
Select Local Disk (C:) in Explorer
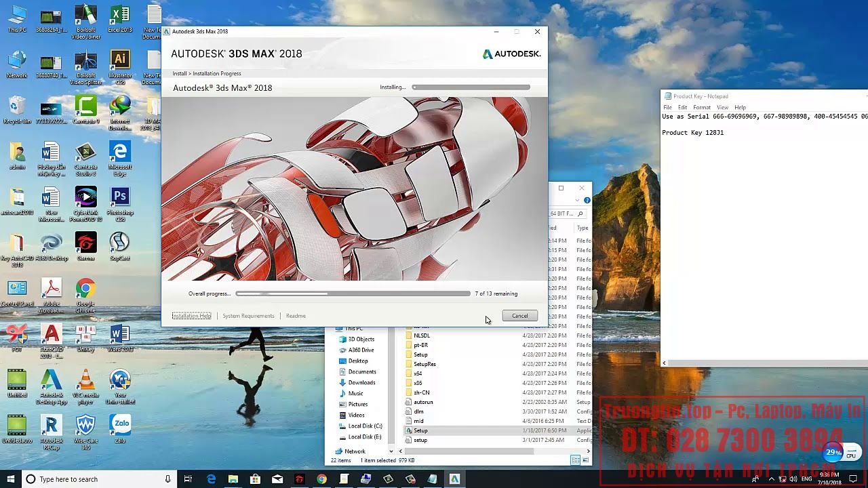(365, 426)
